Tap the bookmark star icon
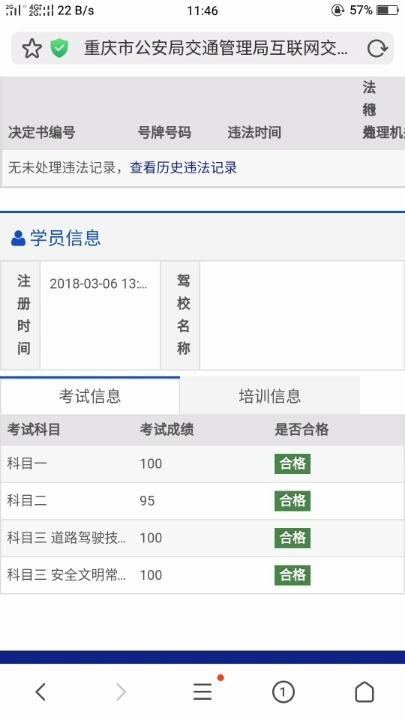The height and width of the screenshot is (720, 405). [x=32, y=48]
